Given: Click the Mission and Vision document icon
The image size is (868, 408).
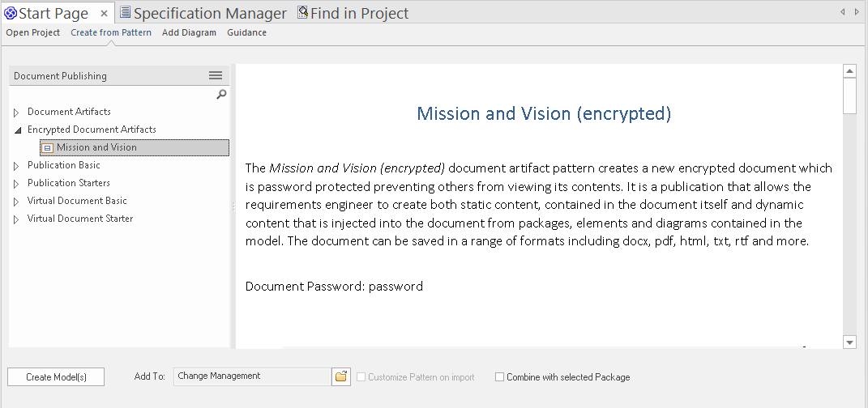Looking at the screenshot, I should coord(48,147).
